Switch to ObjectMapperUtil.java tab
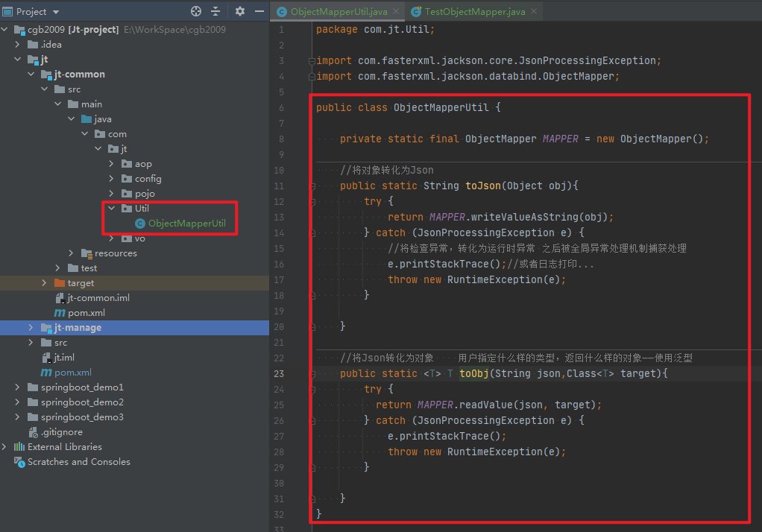762x532 pixels. [x=339, y=12]
